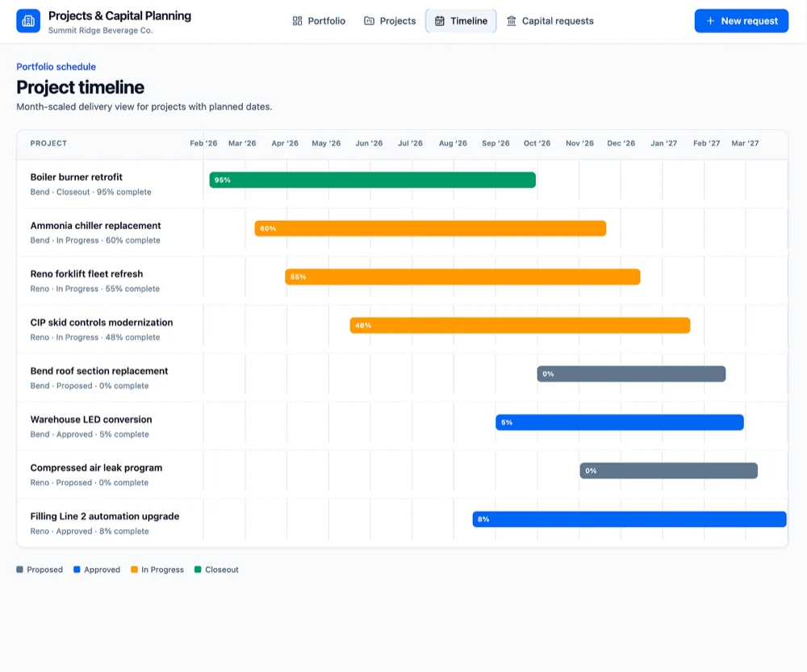The image size is (807, 672).
Task: Open the Reno forklift fleet refresh bar
Action: point(462,277)
